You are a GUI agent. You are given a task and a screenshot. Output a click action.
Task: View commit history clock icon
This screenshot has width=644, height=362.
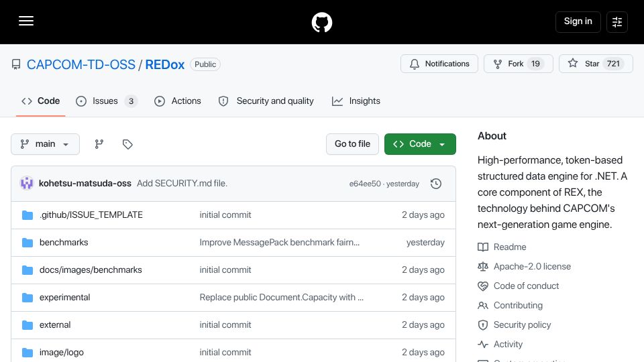436,184
